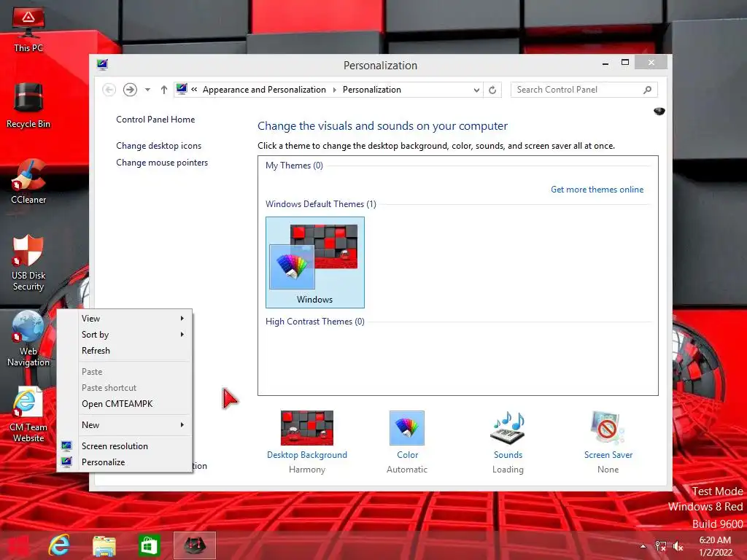Go back in Personalization window
The height and width of the screenshot is (560, 747).
(x=109, y=90)
